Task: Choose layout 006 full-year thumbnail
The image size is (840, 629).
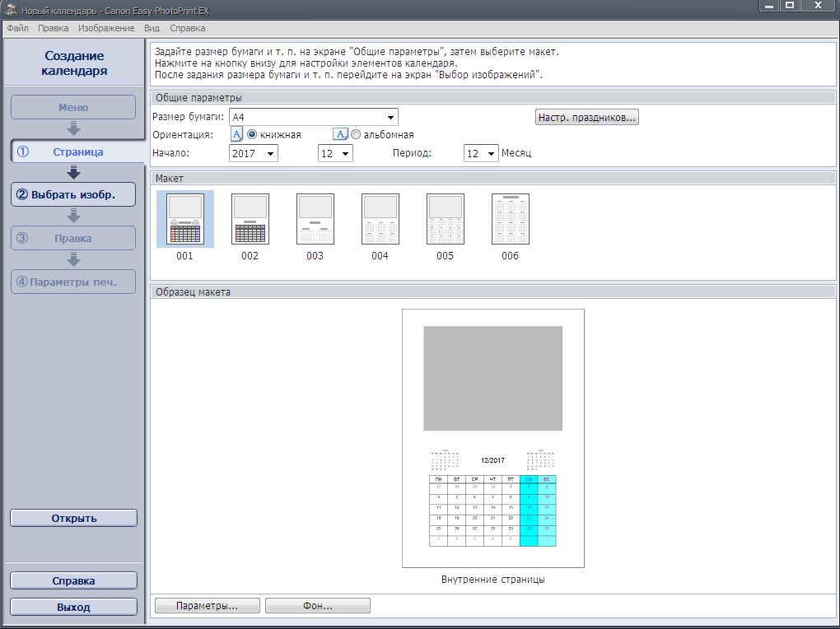Action: [x=511, y=219]
